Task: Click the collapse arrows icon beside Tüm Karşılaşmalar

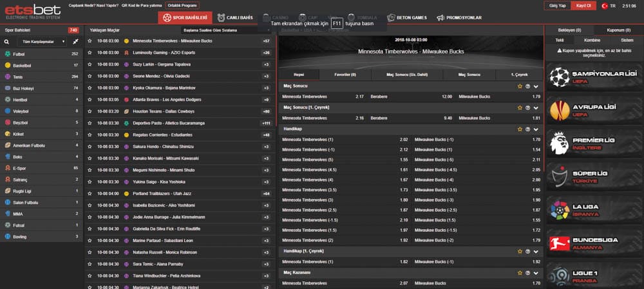Action: [75, 42]
